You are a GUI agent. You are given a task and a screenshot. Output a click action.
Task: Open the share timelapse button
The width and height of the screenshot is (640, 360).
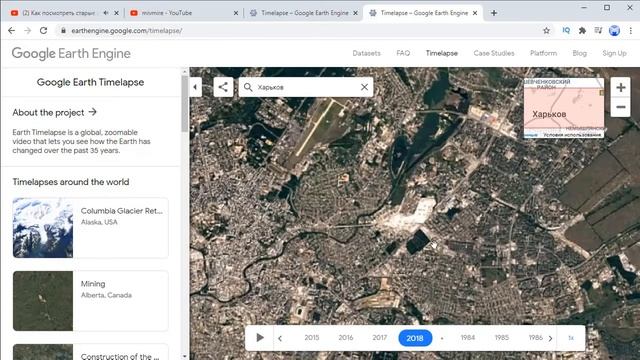tap(223, 87)
